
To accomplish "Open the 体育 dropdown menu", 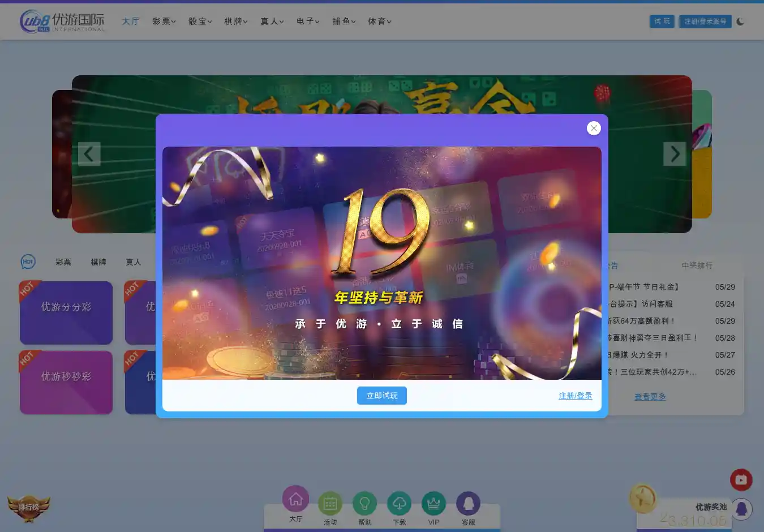I will [x=379, y=22].
